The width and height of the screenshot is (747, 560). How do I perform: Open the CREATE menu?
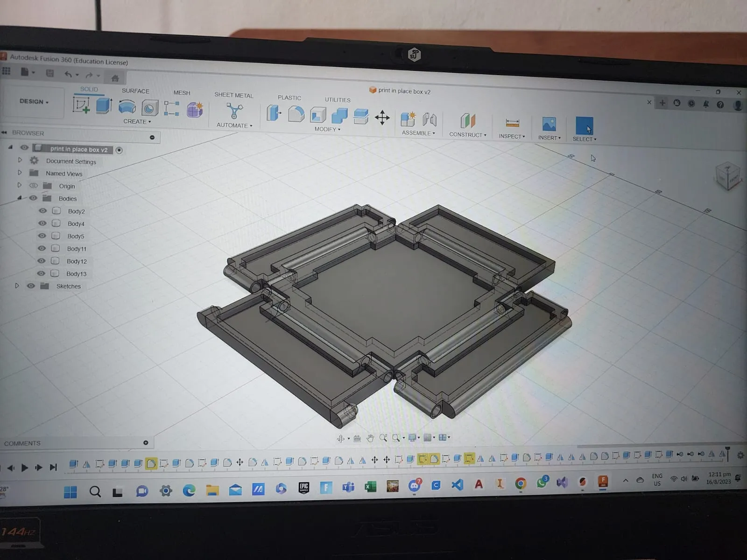pos(137,121)
